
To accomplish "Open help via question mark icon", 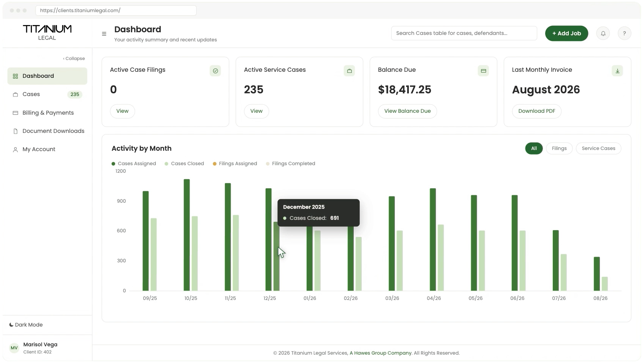I will pyautogui.click(x=624, y=33).
